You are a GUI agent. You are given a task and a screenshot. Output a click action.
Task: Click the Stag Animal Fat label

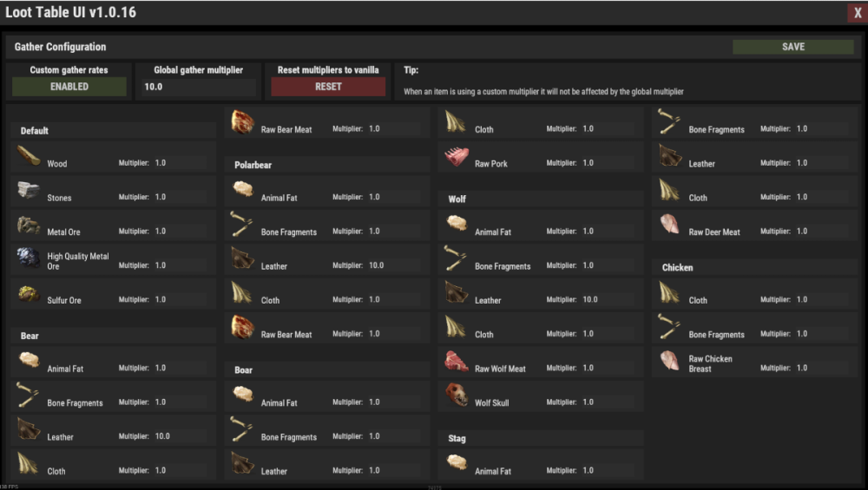coord(493,471)
